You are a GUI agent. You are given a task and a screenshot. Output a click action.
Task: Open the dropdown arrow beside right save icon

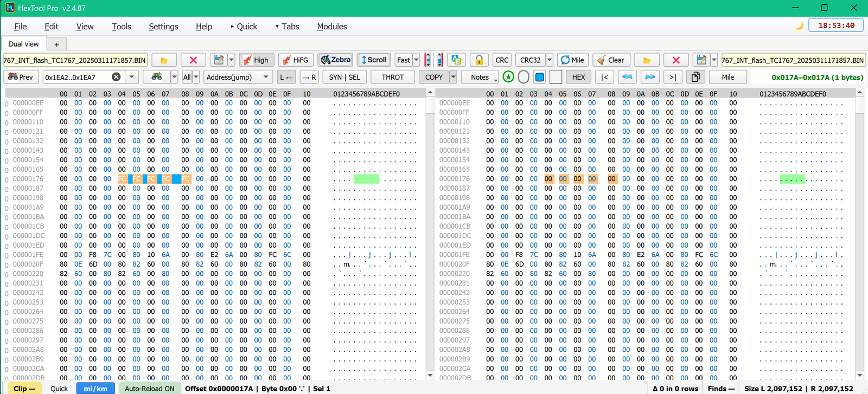tap(714, 60)
